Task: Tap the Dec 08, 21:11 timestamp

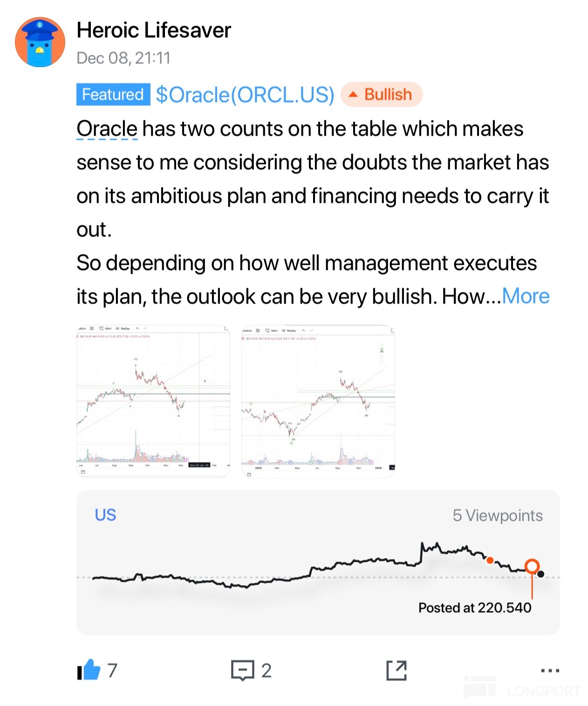Action: [123, 58]
